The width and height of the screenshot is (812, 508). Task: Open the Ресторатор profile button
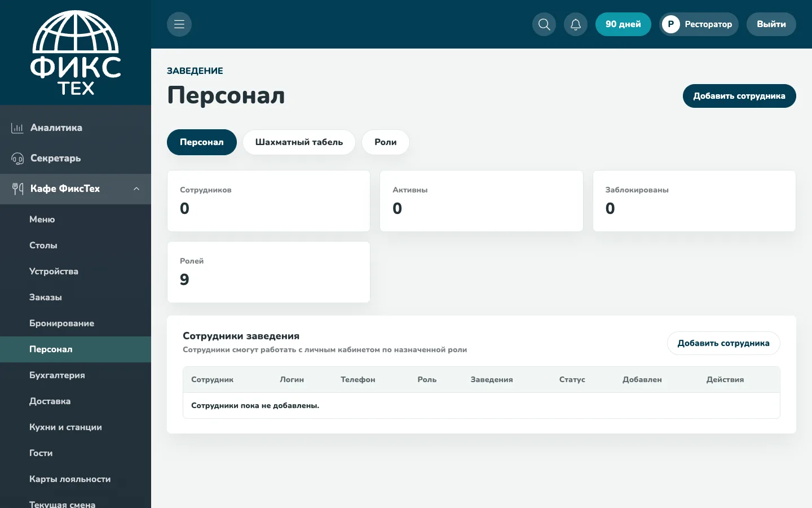(x=699, y=24)
